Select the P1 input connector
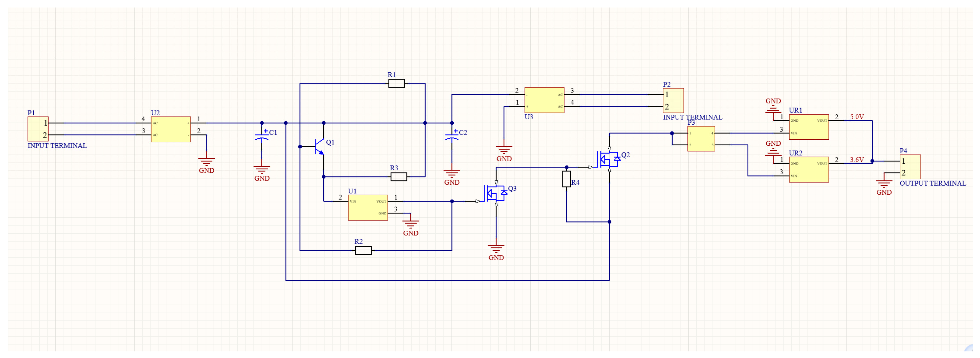 [x=38, y=129]
